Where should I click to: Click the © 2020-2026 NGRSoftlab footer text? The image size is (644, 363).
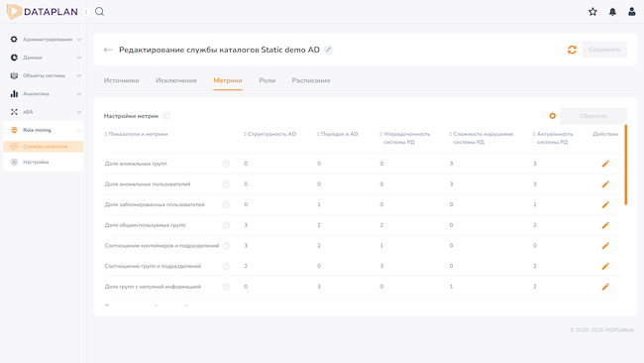point(601,330)
